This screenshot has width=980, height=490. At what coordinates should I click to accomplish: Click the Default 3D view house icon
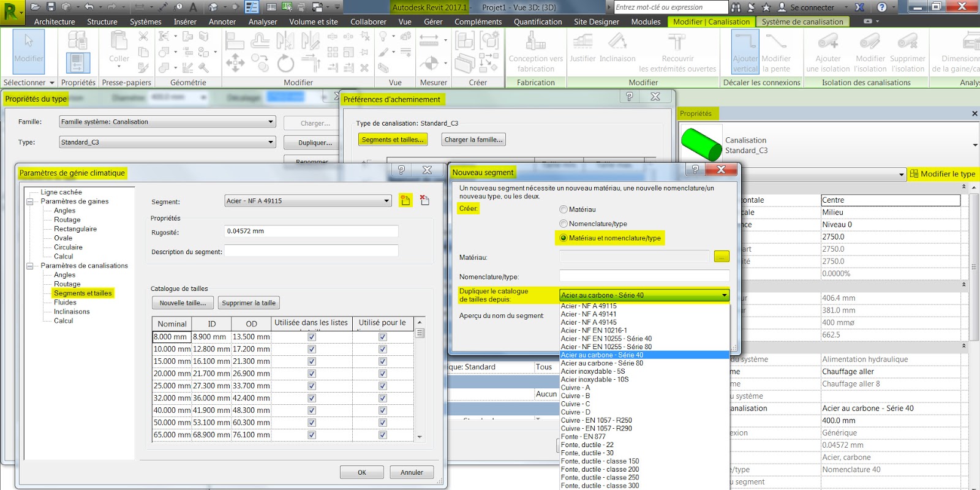coord(213,7)
